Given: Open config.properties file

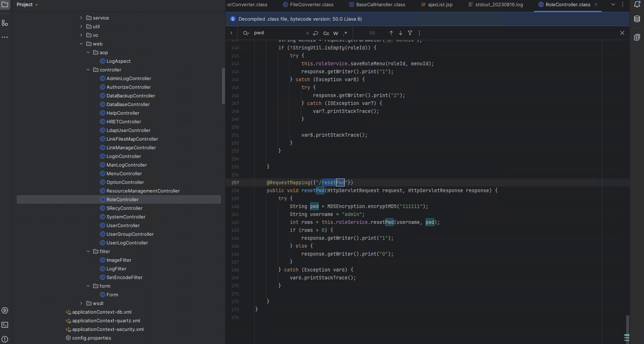Looking at the screenshot, I should (92, 338).
